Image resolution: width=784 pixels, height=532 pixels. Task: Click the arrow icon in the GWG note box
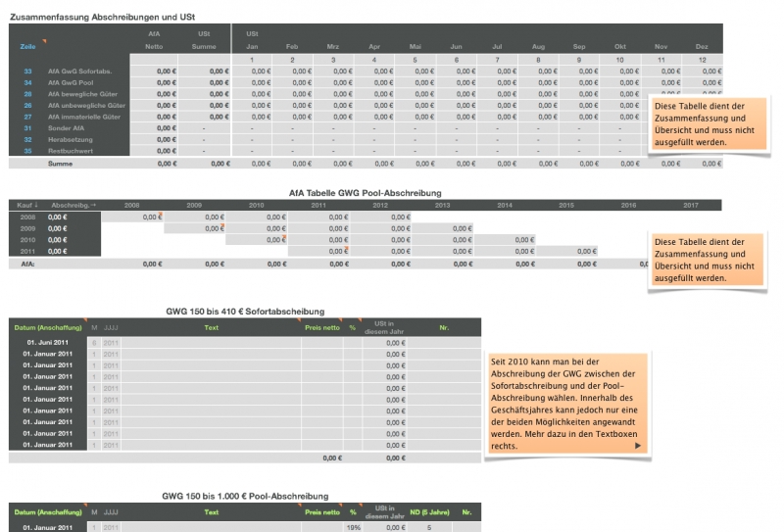(638, 446)
